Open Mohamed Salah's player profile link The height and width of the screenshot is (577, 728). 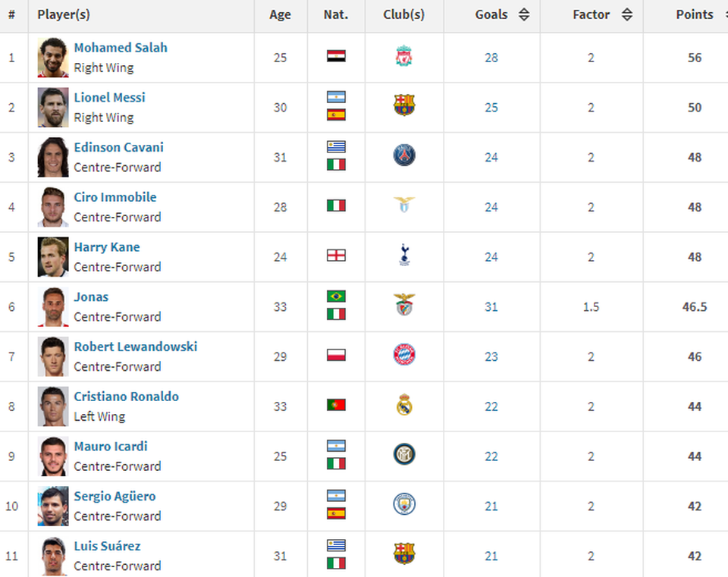click(x=121, y=48)
